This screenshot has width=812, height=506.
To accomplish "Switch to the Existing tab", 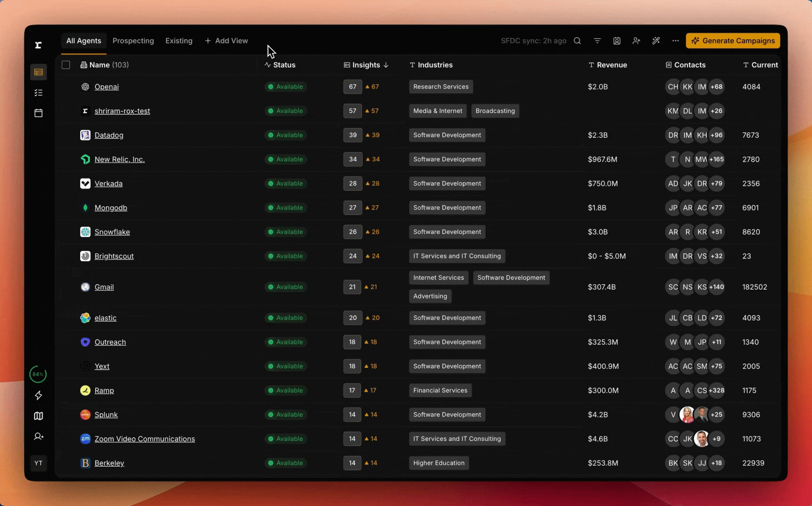I will point(179,41).
